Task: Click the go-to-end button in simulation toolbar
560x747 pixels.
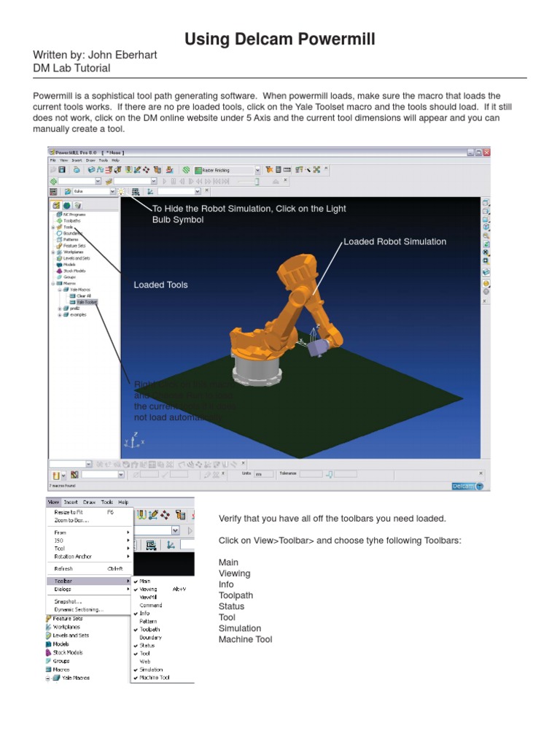Action: click(226, 181)
